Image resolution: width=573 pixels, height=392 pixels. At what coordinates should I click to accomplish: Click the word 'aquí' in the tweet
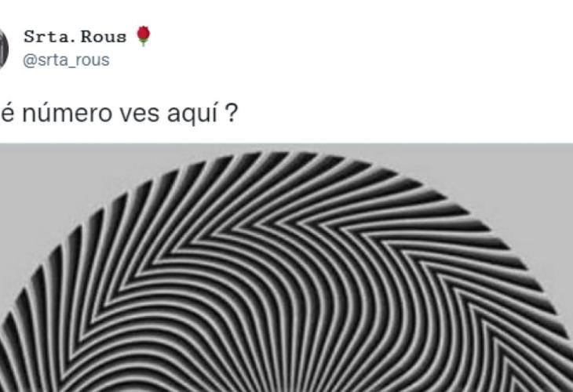(x=192, y=114)
